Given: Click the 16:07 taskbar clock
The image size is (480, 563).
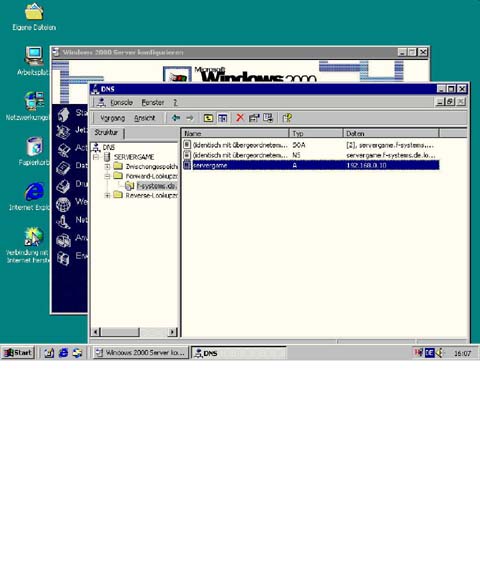Looking at the screenshot, I should (462, 353).
